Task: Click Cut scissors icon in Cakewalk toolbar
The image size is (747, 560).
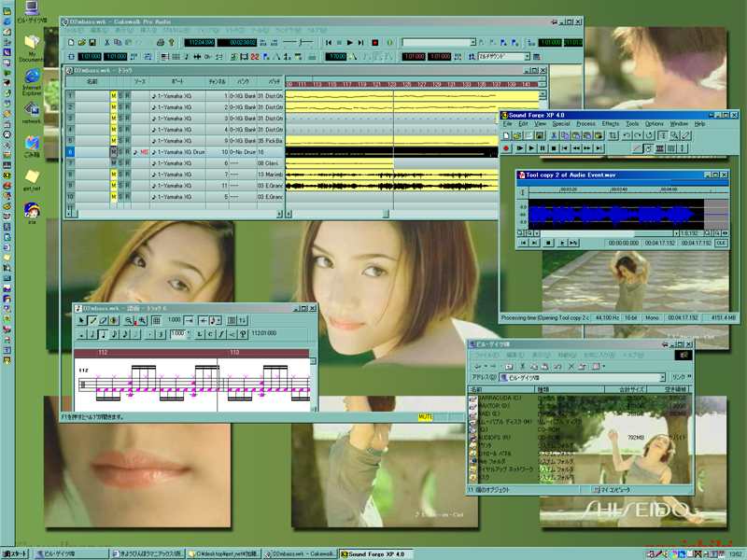Action: [x=107, y=42]
